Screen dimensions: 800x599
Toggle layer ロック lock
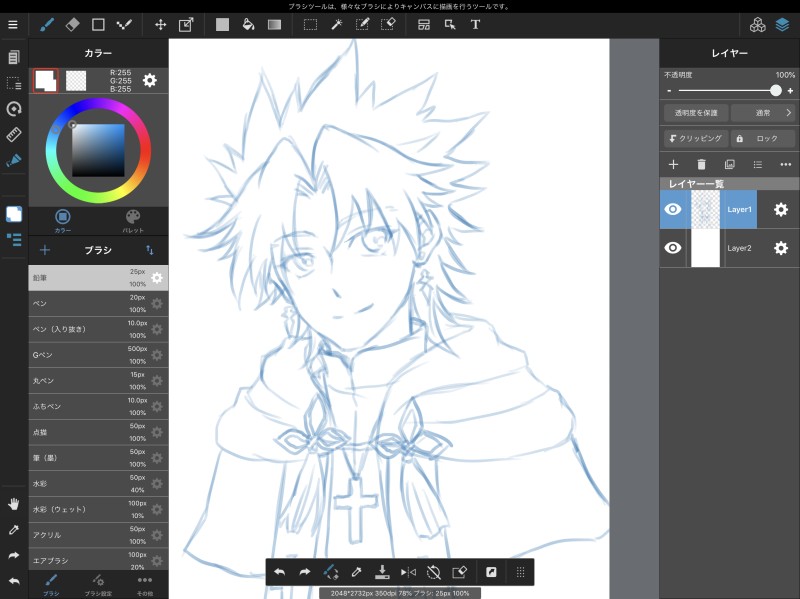[x=763, y=138]
